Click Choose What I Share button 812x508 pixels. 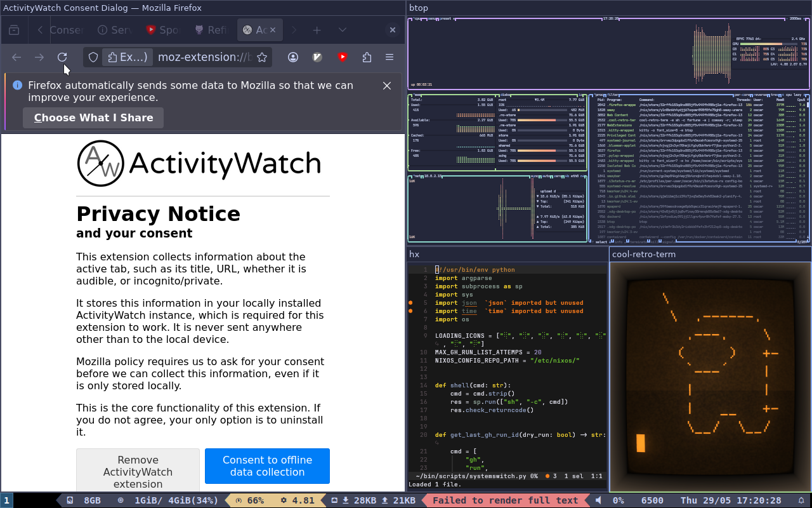coord(93,117)
